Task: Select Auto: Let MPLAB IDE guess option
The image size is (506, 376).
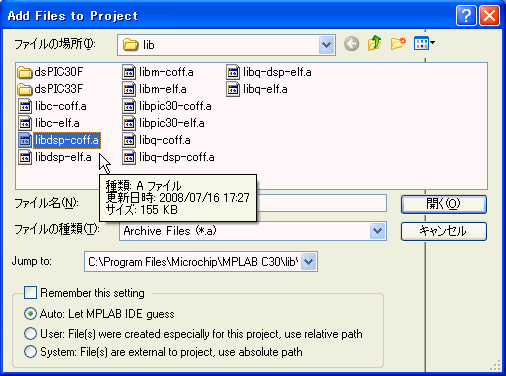Action: tap(30, 314)
